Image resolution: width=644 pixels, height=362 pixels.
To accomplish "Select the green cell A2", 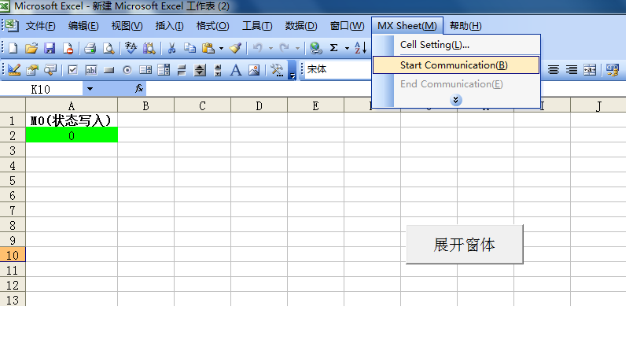I will tap(72, 135).
